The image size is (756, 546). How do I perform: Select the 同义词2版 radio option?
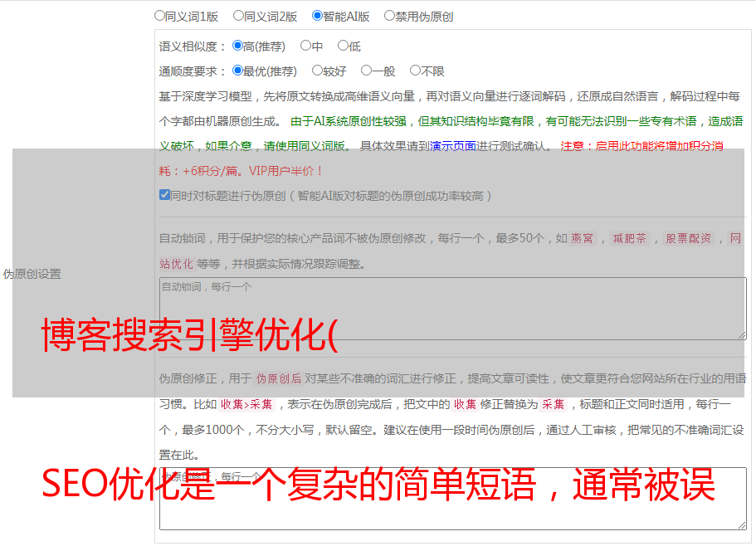(x=238, y=15)
